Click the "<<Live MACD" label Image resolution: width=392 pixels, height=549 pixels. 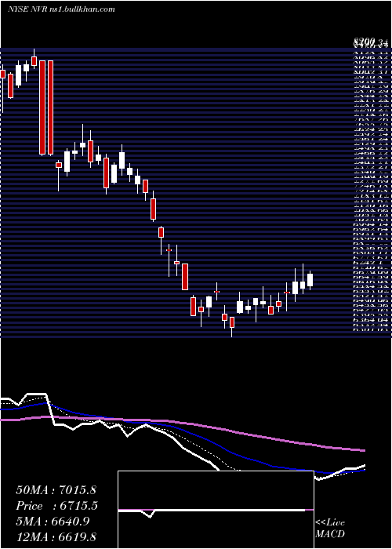[x=330, y=529]
